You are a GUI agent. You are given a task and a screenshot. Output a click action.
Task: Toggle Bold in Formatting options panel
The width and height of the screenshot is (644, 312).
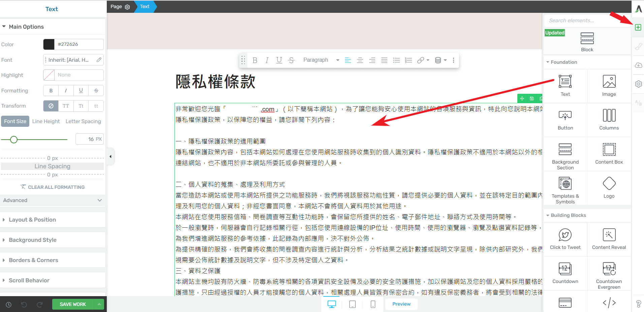51,90
